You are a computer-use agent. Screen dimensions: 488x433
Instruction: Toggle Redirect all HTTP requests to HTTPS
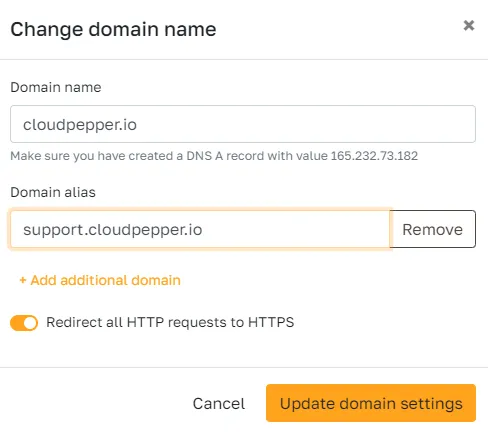(x=24, y=323)
